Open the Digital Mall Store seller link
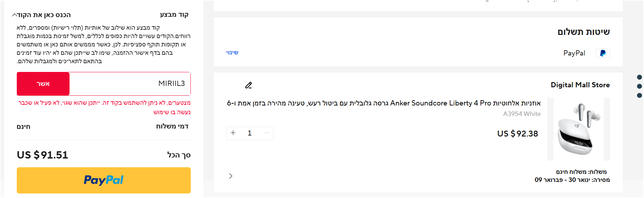The image size is (644, 198). [x=580, y=85]
